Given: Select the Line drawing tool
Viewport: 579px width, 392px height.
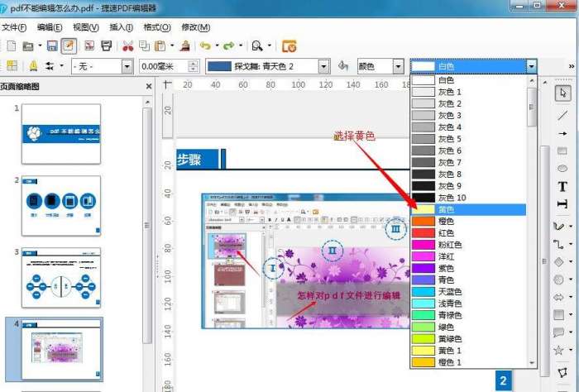Looking at the screenshot, I should pos(562,116).
